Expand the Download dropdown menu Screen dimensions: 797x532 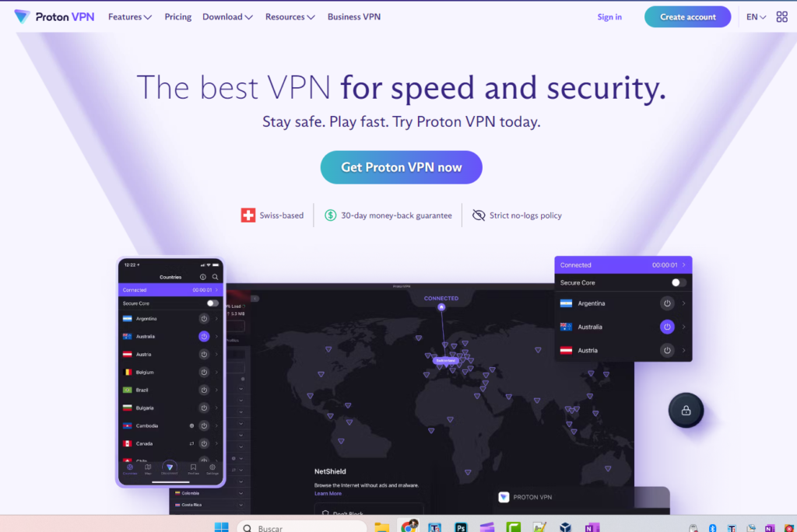pos(227,17)
